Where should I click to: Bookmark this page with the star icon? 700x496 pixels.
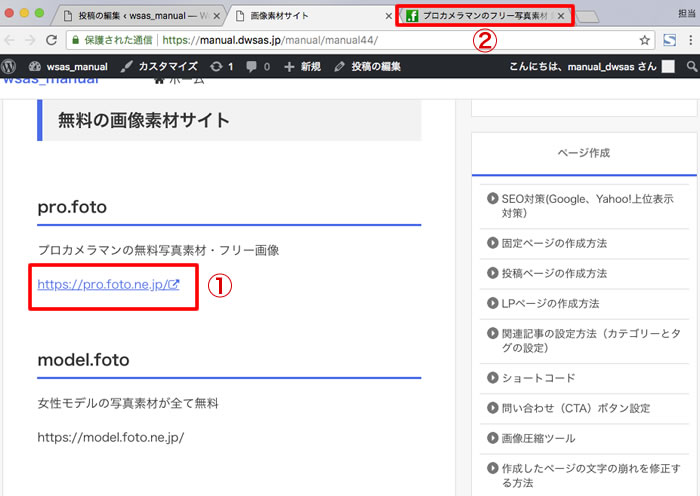click(x=645, y=40)
